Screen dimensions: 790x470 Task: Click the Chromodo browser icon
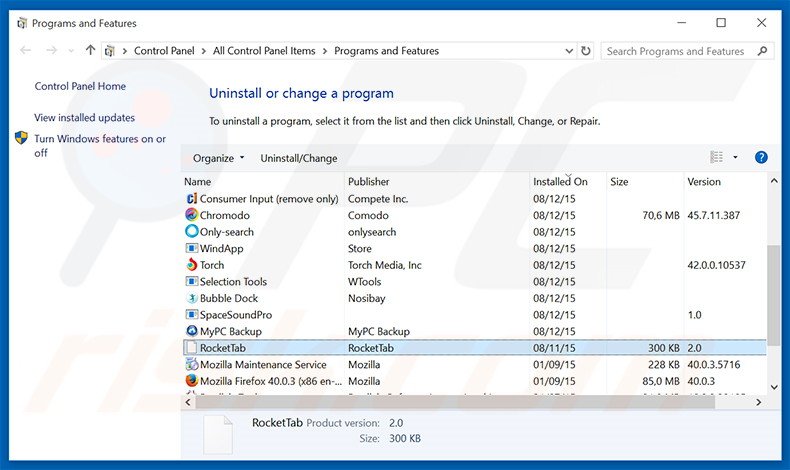(x=191, y=215)
